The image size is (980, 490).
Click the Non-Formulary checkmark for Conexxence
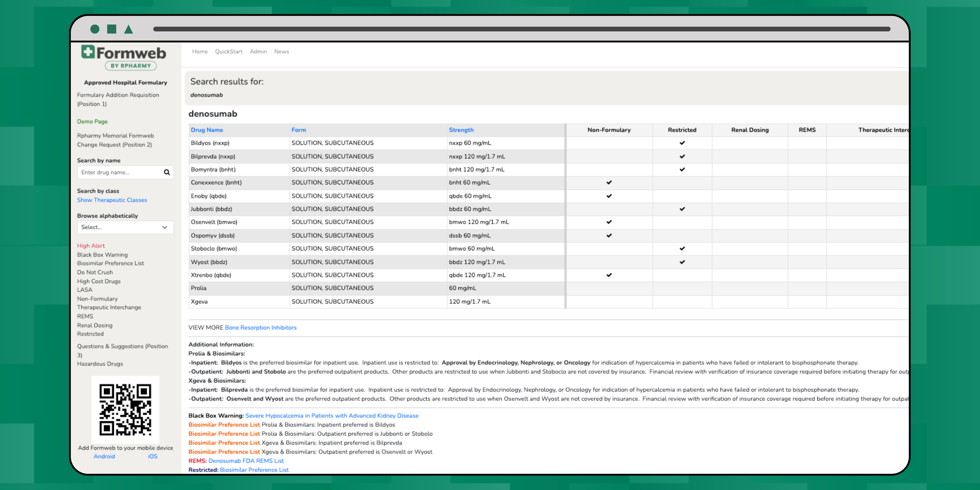[609, 183]
